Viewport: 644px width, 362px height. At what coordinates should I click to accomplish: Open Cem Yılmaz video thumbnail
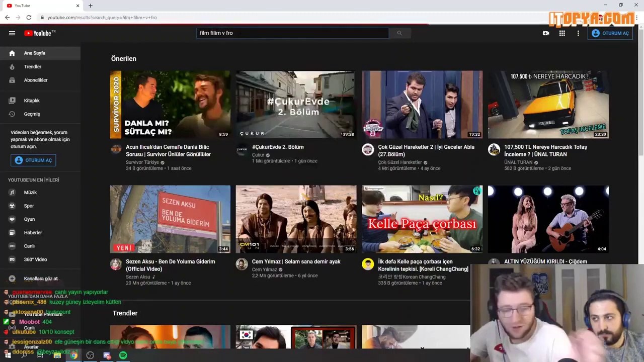(296, 219)
